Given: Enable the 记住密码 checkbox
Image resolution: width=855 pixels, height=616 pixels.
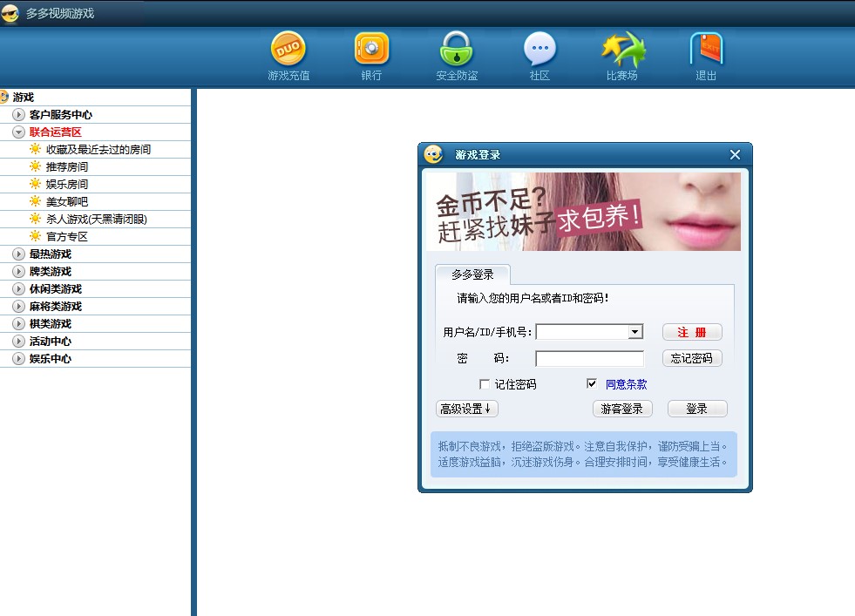Looking at the screenshot, I should click(485, 384).
